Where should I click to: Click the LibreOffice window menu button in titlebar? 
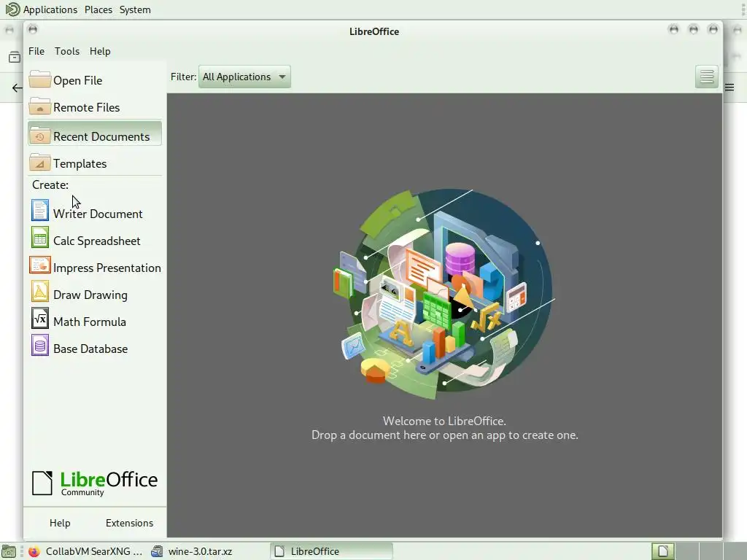click(x=32, y=29)
